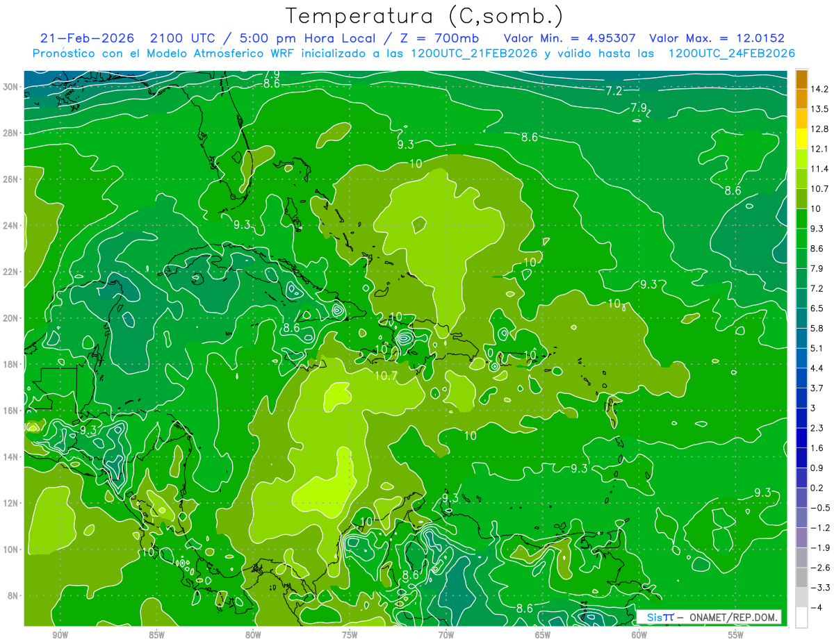
Task: Pick the yellow colorbar band above 12.1
Action: [x=801, y=138]
